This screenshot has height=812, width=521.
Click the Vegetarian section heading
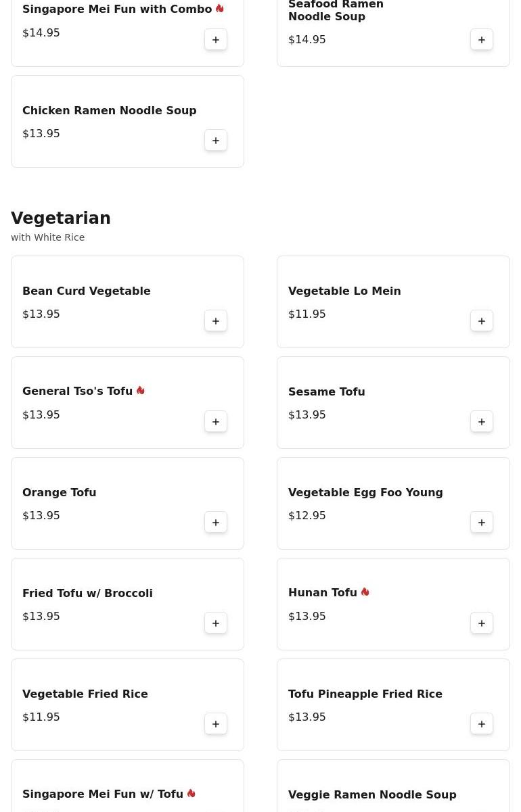(x=61, y=218)
